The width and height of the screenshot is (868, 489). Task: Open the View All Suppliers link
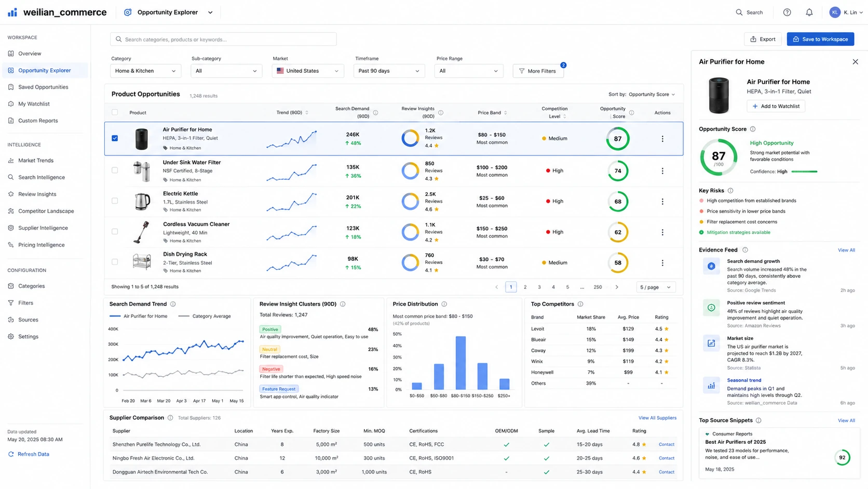pos(657,418)
